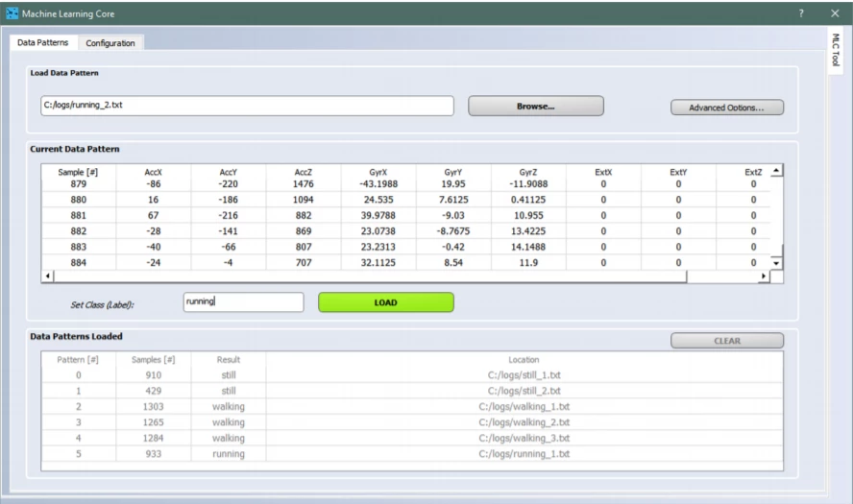Click the Location column header
This screenshot has height=504, width=853.
pos(524,360)
